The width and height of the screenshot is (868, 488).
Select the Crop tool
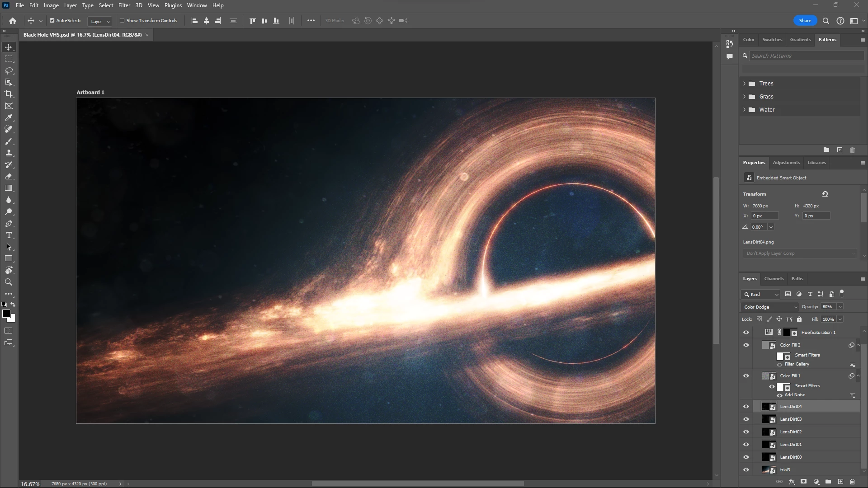pos(9,94)
